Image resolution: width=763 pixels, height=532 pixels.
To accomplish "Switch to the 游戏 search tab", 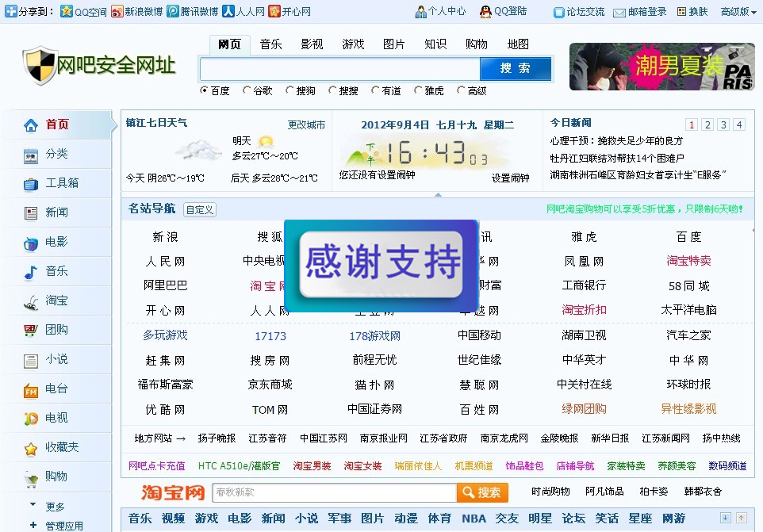I will click(x=353, y=44).
